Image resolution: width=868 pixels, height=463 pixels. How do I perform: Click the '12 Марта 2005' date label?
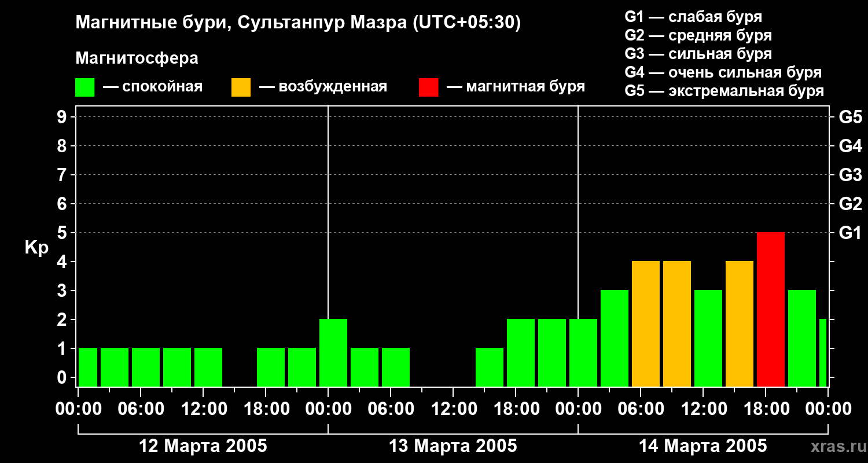coord(203,446)
